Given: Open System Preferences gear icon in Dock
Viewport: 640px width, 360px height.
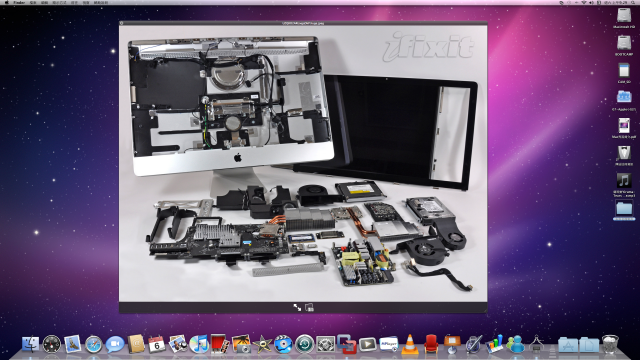Looking at the screenshot, I should coord(325,344).
